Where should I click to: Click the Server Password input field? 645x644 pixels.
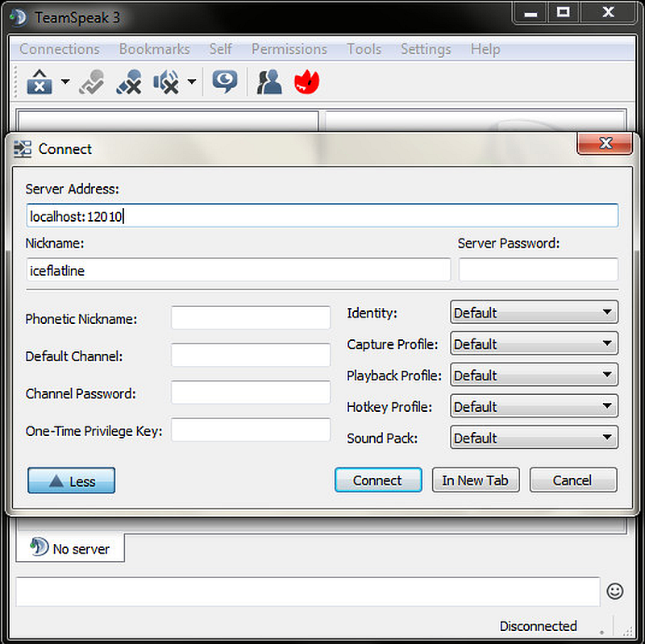tap(539, 270)
